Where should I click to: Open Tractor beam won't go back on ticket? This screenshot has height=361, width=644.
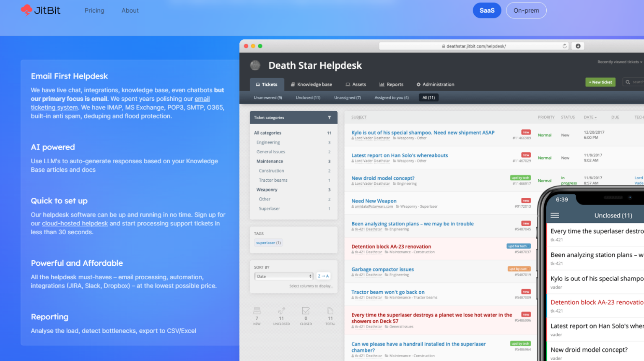point(388,292)
